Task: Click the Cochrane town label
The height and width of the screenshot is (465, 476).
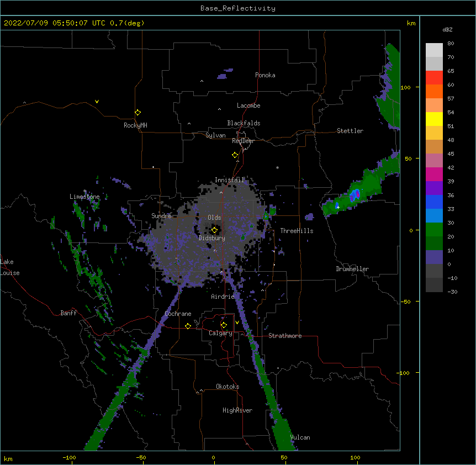Action: (x=178, y=314)
